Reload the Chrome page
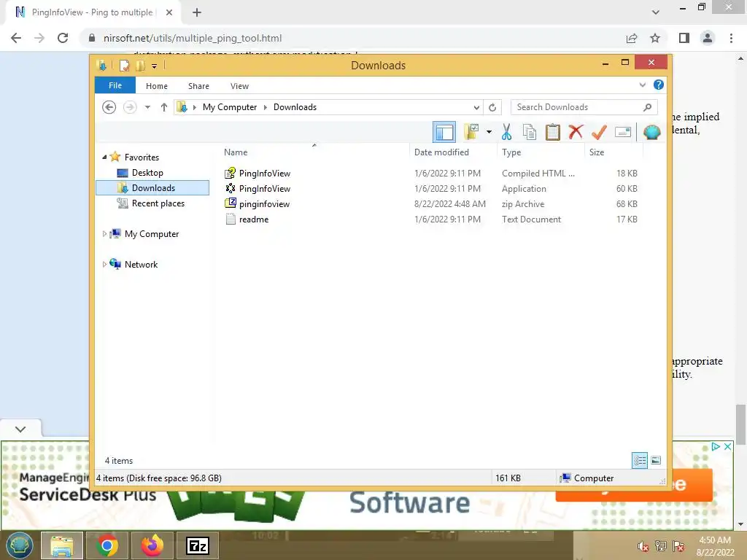This screenshot has width=747, height=560. (63, 38)
